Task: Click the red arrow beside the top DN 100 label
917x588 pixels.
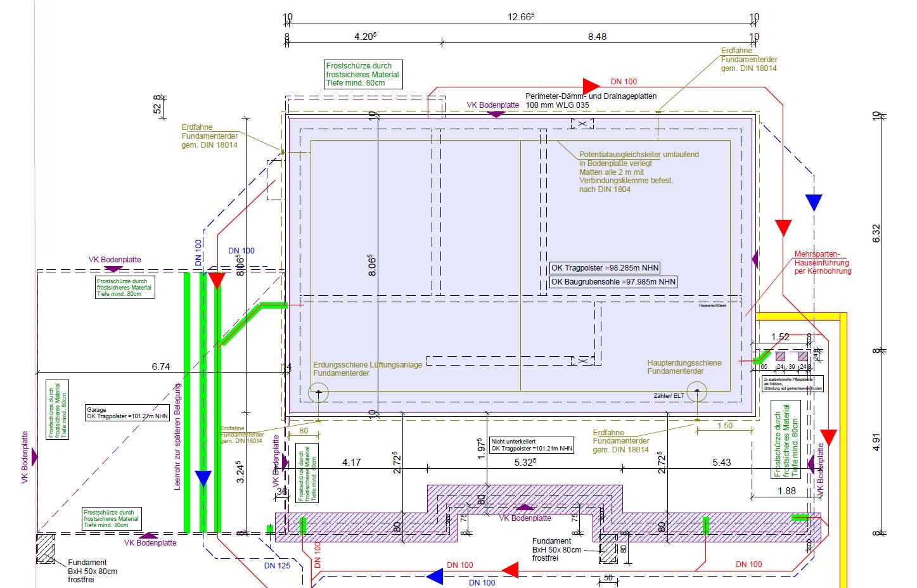Action: 590,86
